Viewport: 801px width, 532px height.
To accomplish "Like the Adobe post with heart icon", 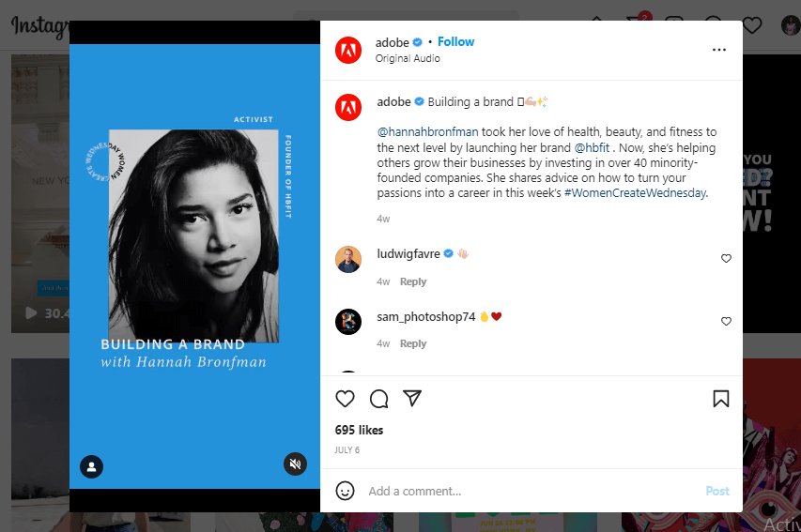I will (x=345, y=399).
